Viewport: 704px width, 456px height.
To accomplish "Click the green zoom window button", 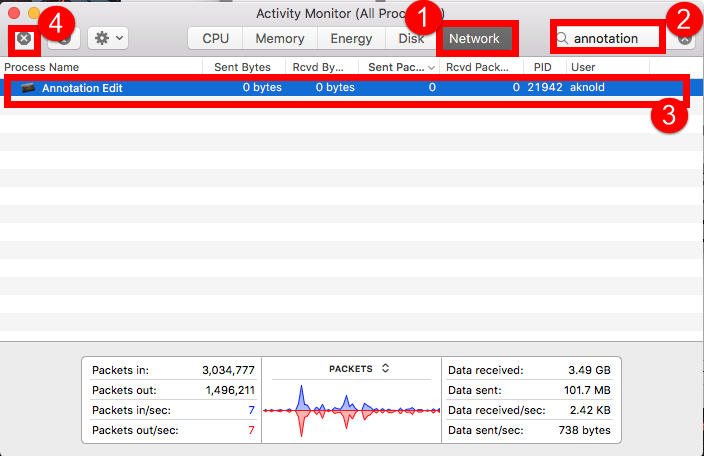I will pyautogui.click(x=54, y=14).
